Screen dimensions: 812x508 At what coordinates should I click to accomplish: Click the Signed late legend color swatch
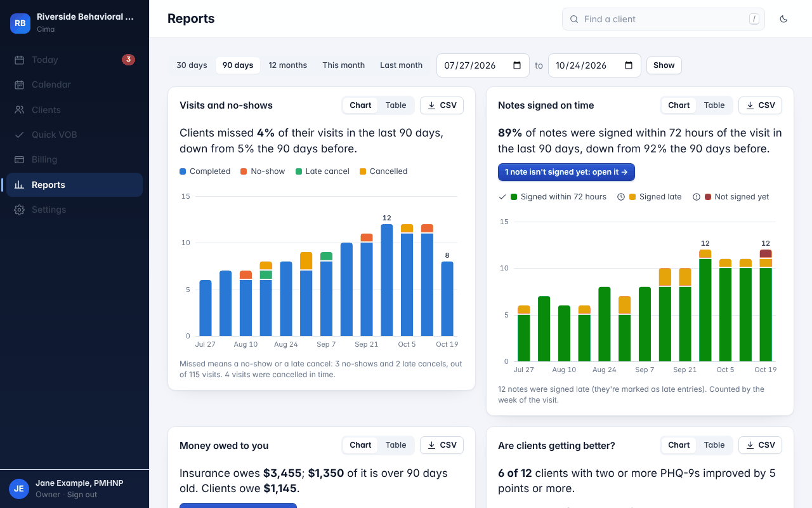(x=632, y=197)
